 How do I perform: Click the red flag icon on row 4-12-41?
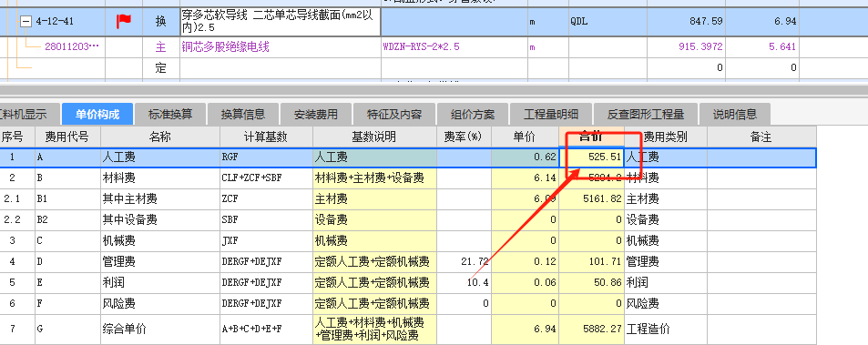[x=124, y=22]
